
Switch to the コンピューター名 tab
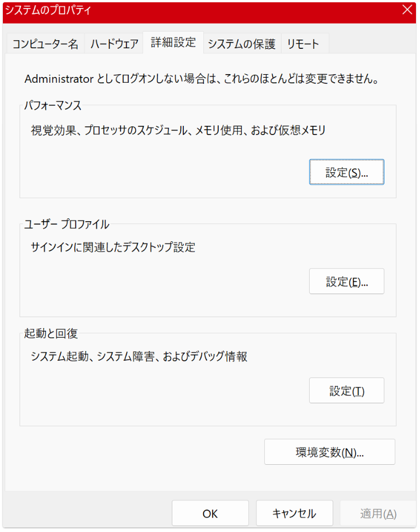(45, 44)
